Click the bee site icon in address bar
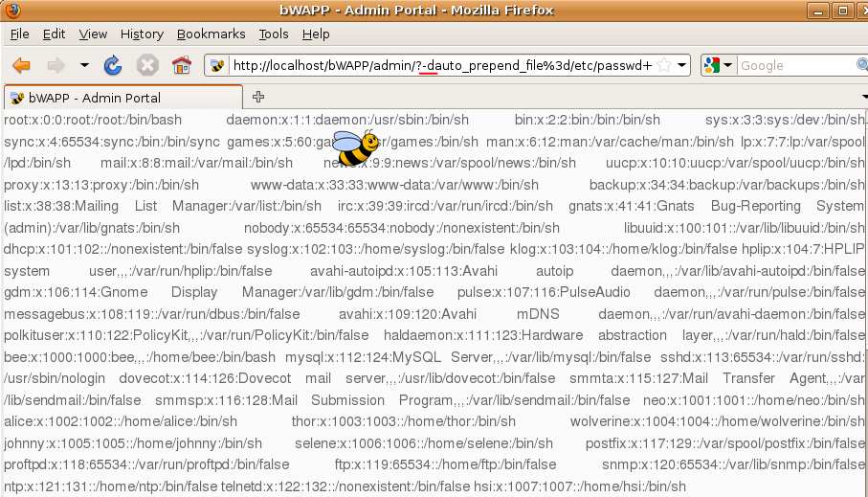Screen dimensions: 868x497 (x=217, y=65)
